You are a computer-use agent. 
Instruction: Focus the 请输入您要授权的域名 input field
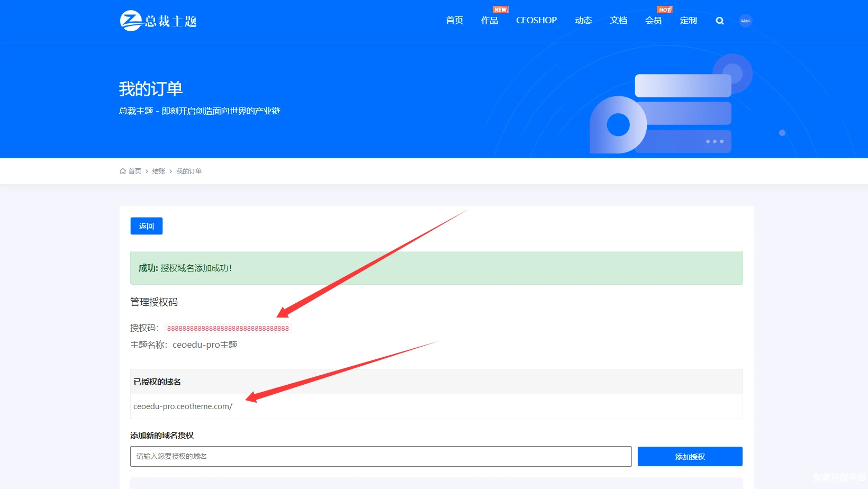(381, 457)
